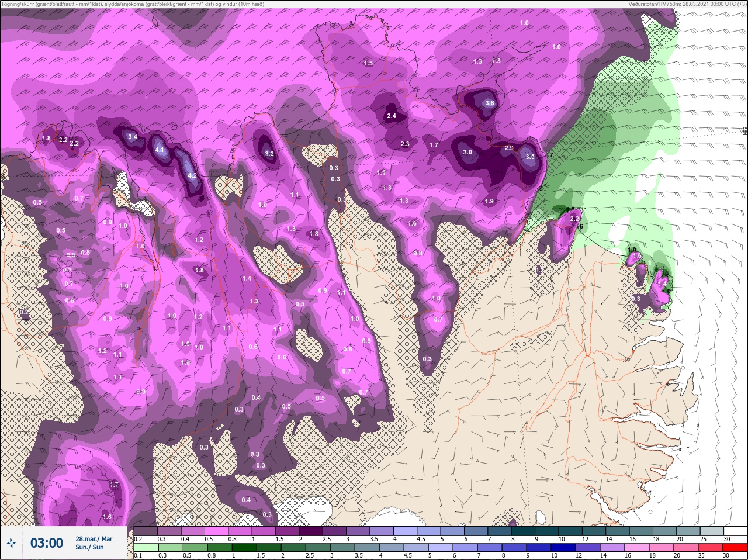Image resolution: width=748 pixels, height=560 pixels.
Task: Pick the darkest green swatch at 1 in lower legend
Action: click(x=244, y=547)
